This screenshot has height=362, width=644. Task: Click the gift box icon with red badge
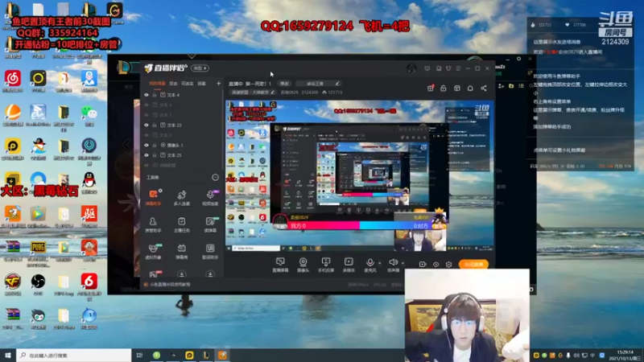431,88
